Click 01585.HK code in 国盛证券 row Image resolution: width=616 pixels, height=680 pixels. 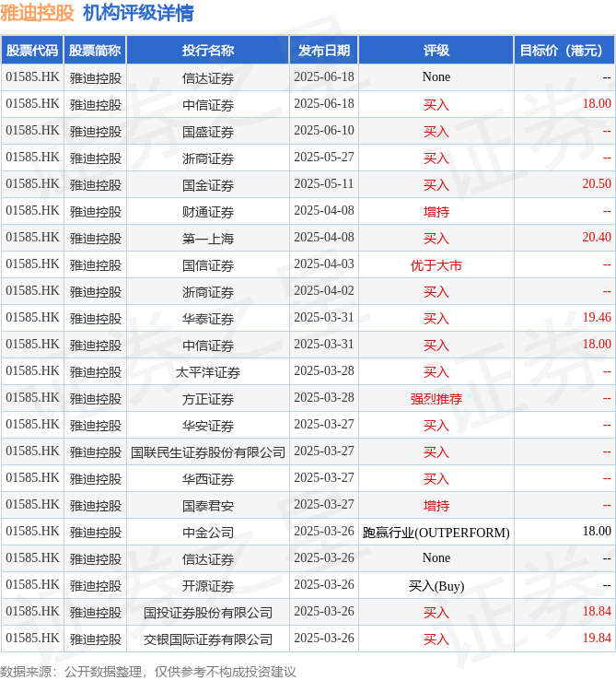(32, 130)
